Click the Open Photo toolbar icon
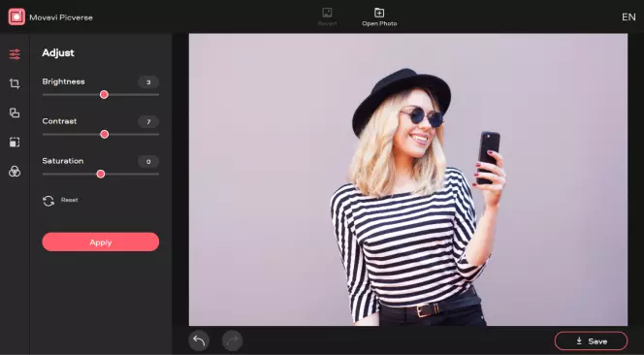Screen dimensions: 644x355 click(379, 13)
